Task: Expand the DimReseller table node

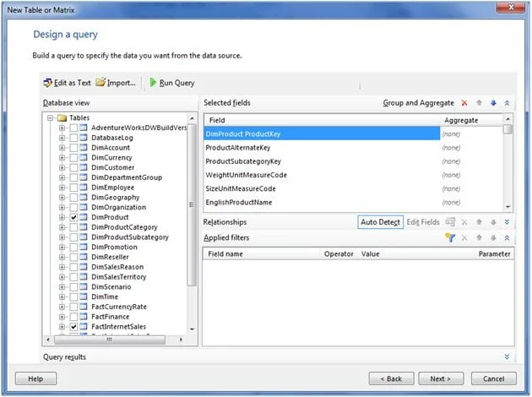Action: point(62,257)
